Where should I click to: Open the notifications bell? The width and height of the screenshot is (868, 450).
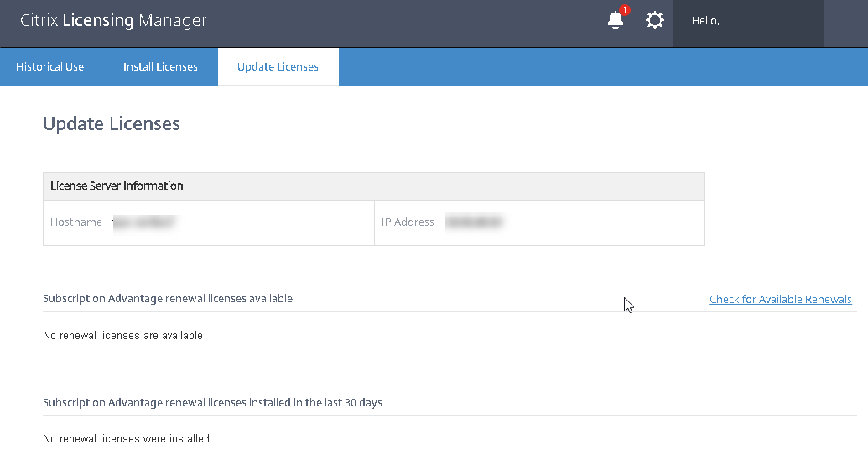pos(615,22)
